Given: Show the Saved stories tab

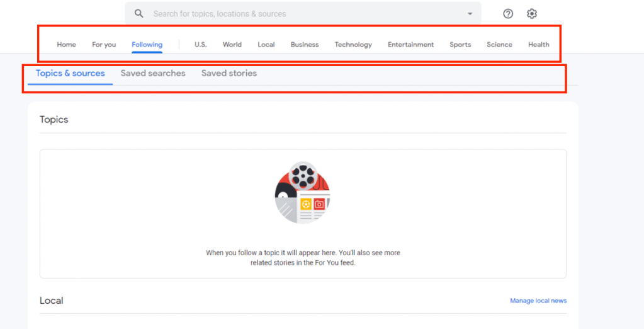Looking at the screenshot, I should pyautogui.click(x=229, y=73).
